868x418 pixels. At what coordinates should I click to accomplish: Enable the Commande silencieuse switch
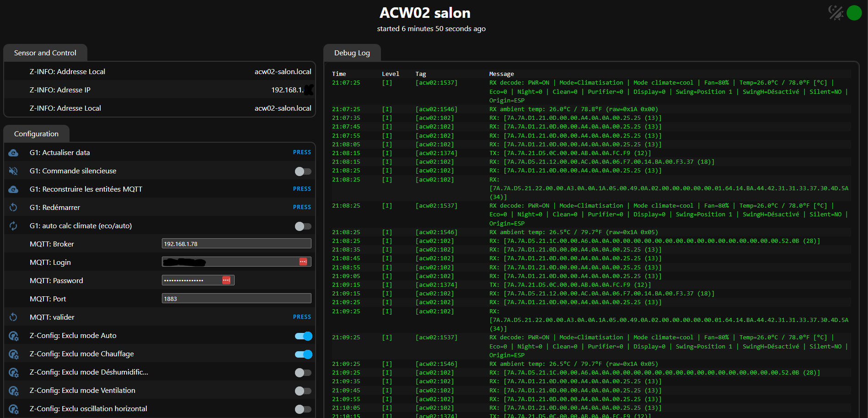tap(303, 171)
